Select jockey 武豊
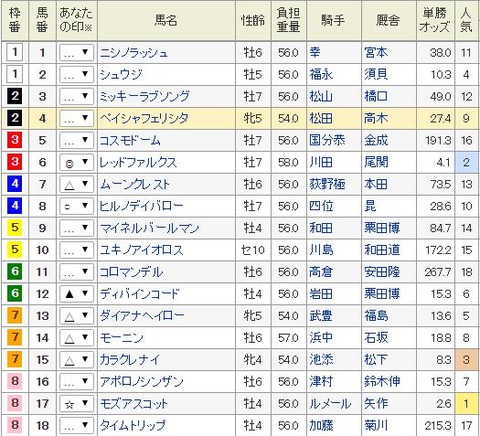This screenshot has width=480, height=436. (321, 316)
